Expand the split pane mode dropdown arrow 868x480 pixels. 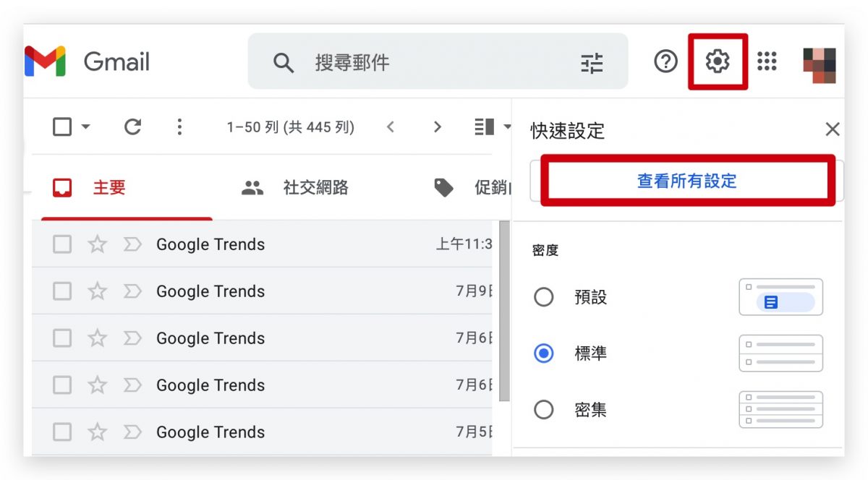click(507, 127)
